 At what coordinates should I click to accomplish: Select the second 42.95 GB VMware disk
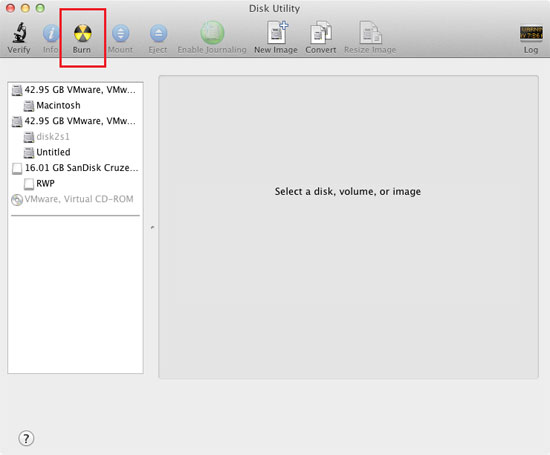pos(74,121)
